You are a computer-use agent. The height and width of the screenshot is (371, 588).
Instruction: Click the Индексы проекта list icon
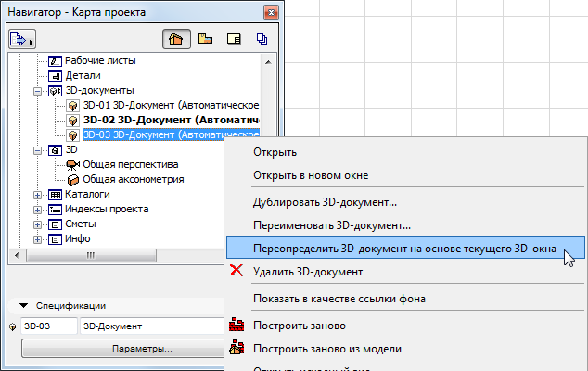click(55, 210)
